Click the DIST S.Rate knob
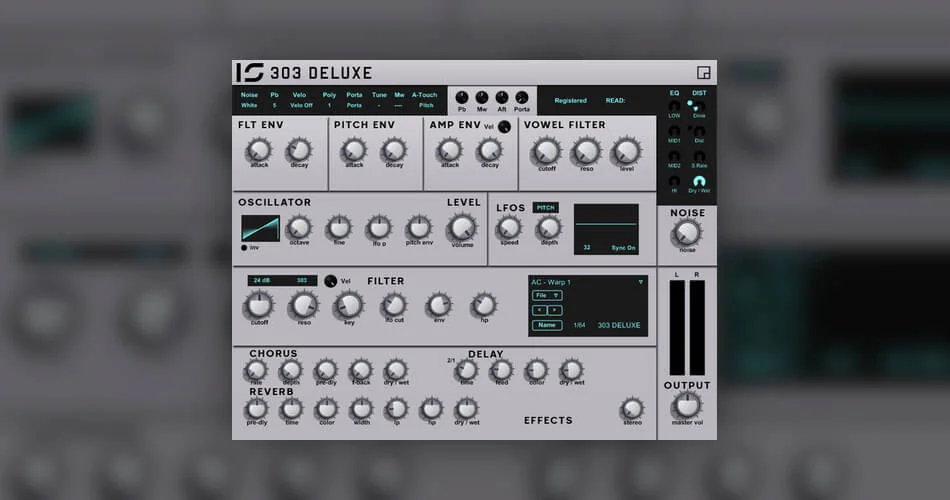This screenshot has width=950, height=500. coord(699,156)
